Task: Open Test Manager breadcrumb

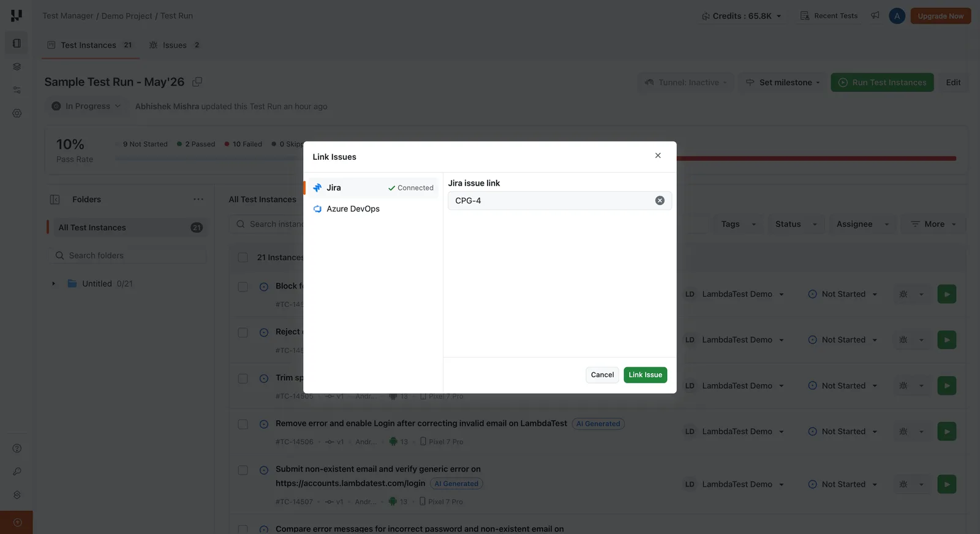Action: [x=68, y=16]
